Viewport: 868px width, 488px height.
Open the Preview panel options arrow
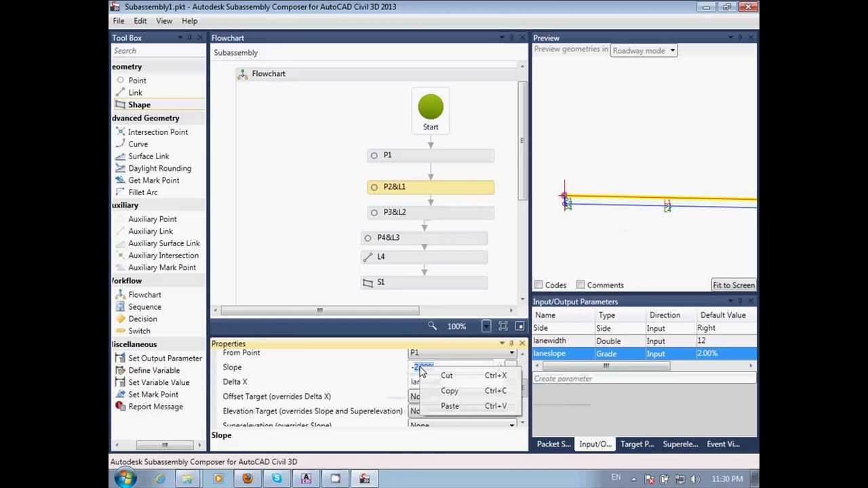click(x=730, y=38)
